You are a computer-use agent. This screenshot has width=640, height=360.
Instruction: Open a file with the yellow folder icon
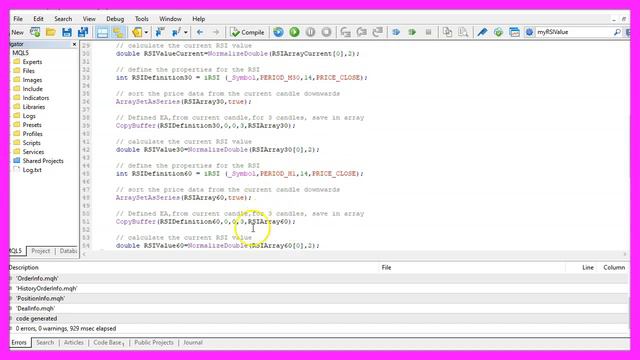pos(51,32)
